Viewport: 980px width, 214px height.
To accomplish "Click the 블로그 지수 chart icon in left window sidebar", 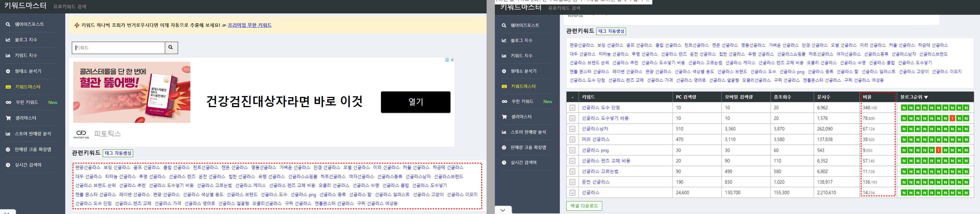I will pyautogui.click(x=8, y=40).
